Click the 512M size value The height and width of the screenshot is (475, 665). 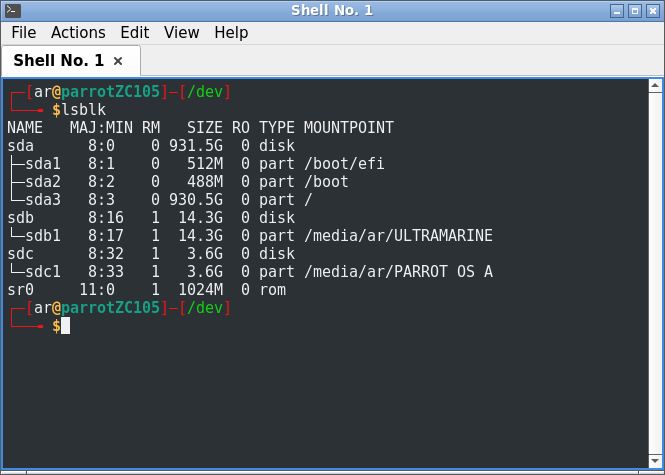coord(205,164)
